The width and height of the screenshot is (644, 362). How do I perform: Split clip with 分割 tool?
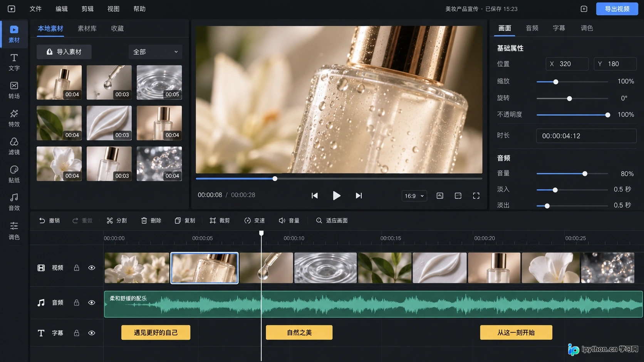117,220
